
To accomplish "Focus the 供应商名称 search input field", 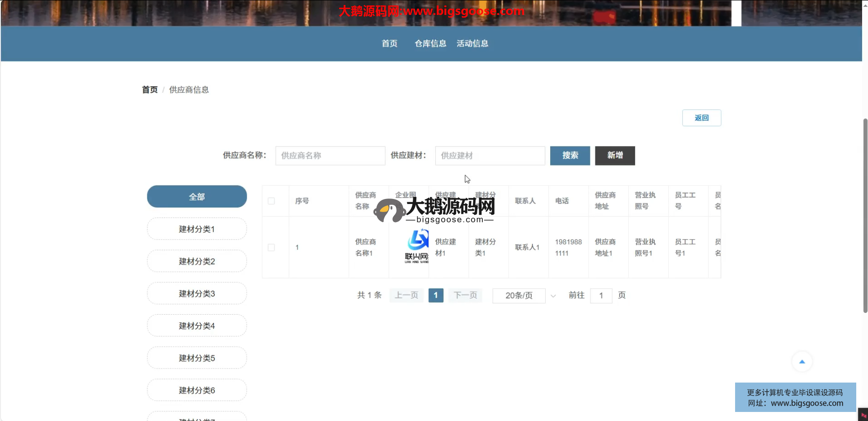I will pyautogui.click(x=330, y=156).
